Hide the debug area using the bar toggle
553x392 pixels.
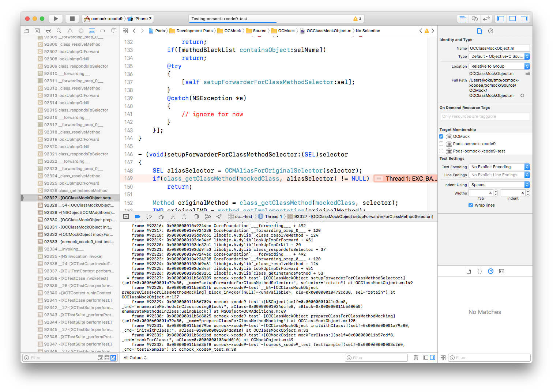pyautogui.click(x=126, y=216)
